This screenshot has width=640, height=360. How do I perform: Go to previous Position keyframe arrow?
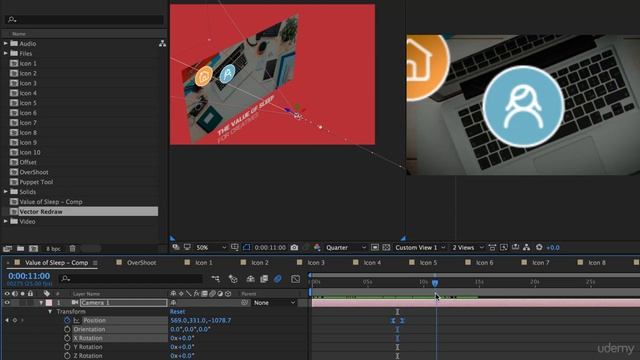pyautogui.click(x=7, y=320)
